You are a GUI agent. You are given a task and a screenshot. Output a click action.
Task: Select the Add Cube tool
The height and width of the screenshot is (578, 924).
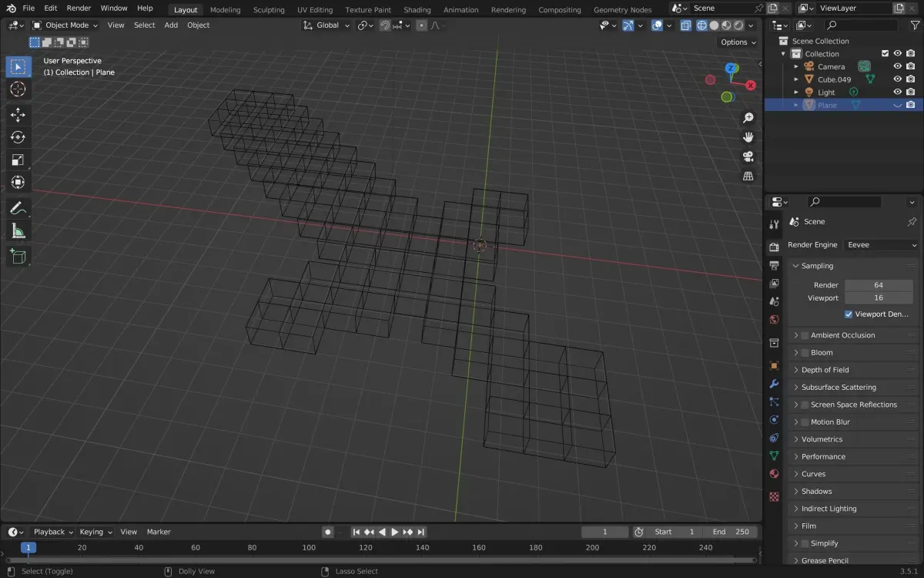coord(18,256)
